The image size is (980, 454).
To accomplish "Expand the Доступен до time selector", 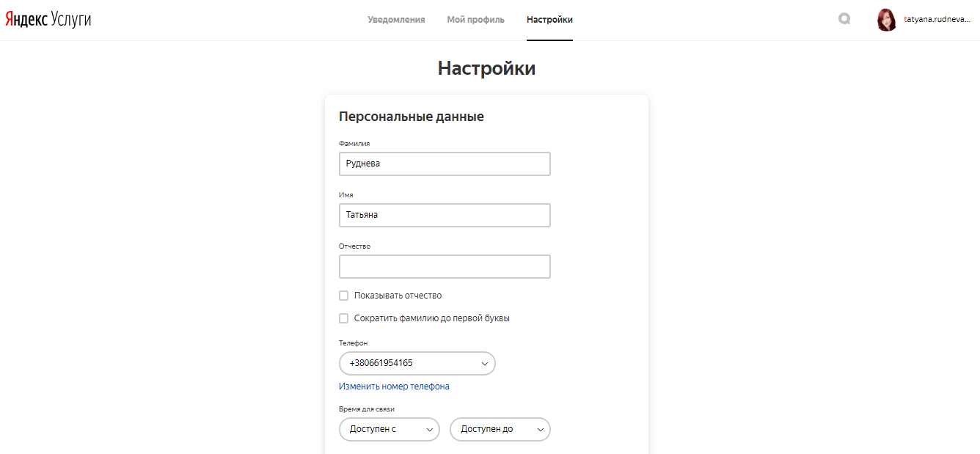I will tap(500, 429).
